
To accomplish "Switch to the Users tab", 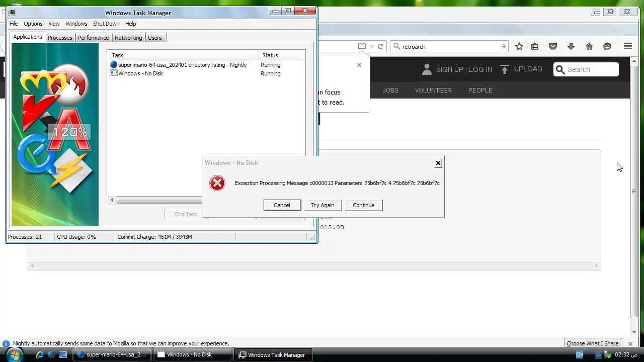I will click(155, 38).
